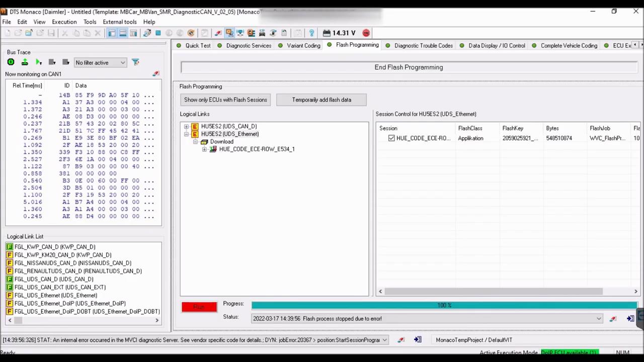Image resolution: width=644 pixels, height=362 pixels.
Task: Click the car icon in the toolbar
Action: pos(262,33)
